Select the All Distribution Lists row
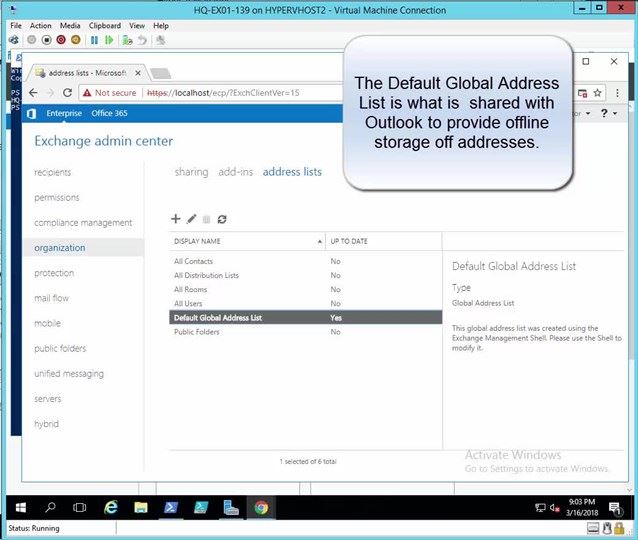 pyautogui.click(x=206, y=275)
